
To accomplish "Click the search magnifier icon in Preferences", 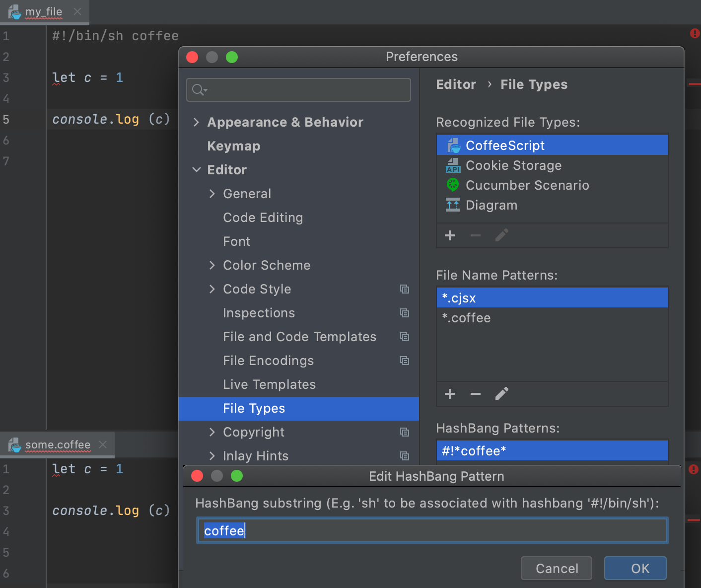I will (x=200, y=90).
